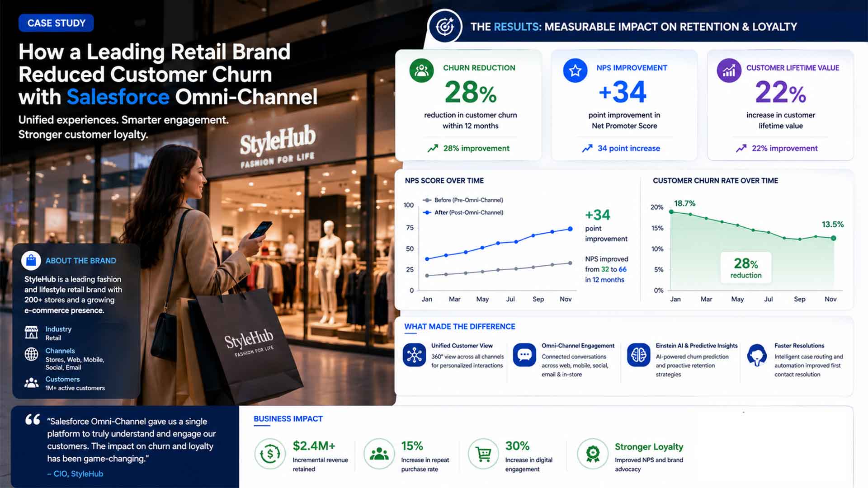This screenshot has width=868, height=488.
Task: Click the Einstein AI & Predictive Insights title
Action: point(697,346)
